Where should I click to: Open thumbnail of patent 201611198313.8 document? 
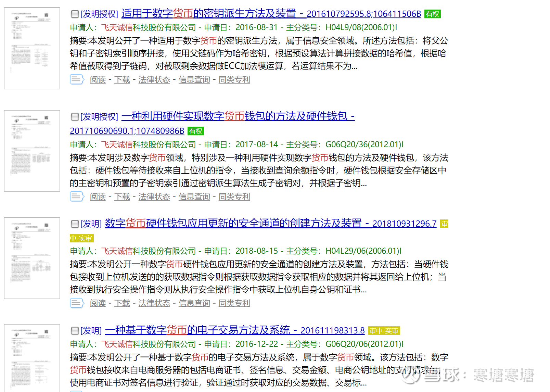(x=32, y=358)
